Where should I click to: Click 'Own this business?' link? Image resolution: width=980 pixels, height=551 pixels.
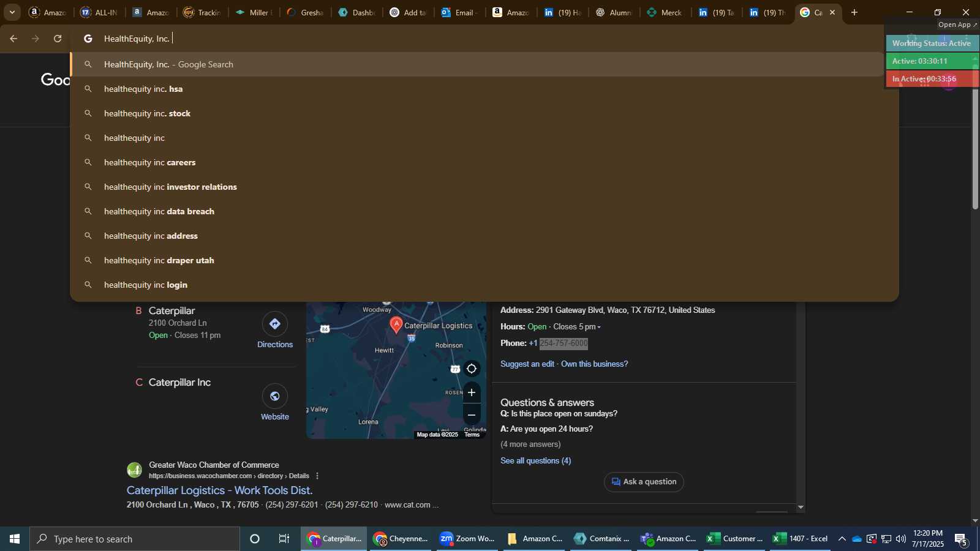594,364
